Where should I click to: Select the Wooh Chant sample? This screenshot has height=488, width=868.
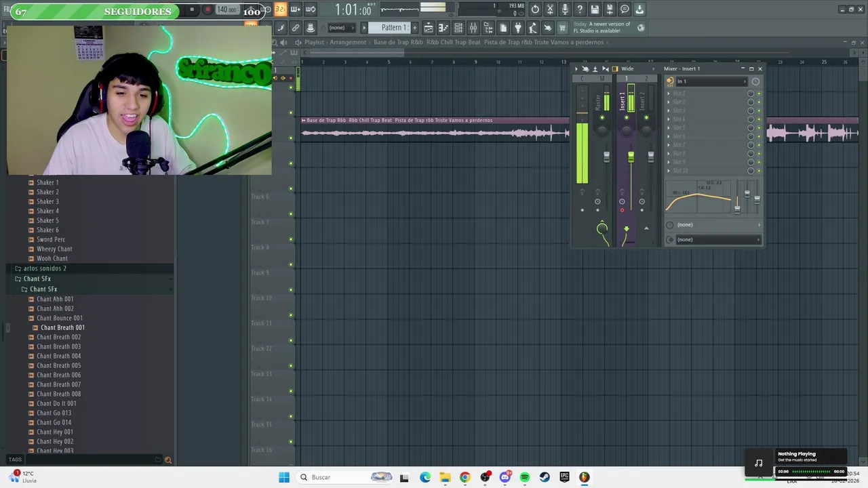coord(52,258)
